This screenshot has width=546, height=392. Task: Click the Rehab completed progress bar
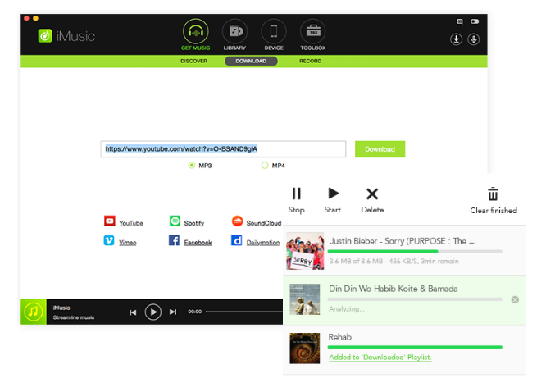click(x=415, y=347)
